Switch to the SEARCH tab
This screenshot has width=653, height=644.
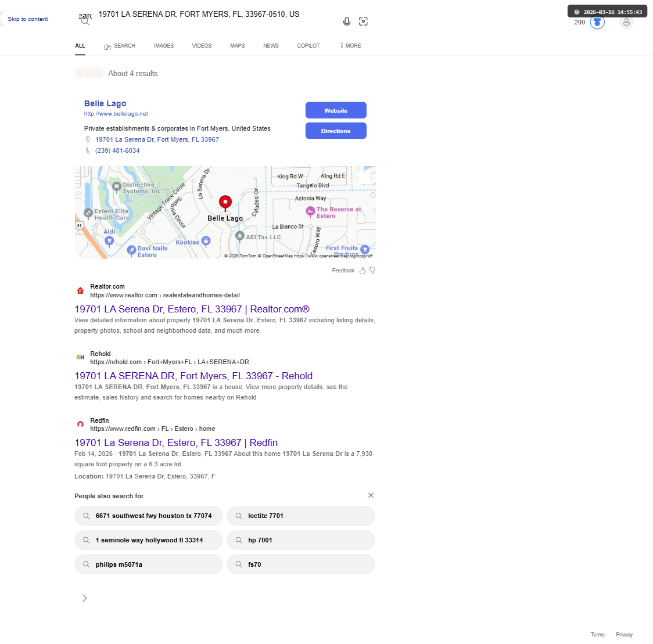coord(120,46)
